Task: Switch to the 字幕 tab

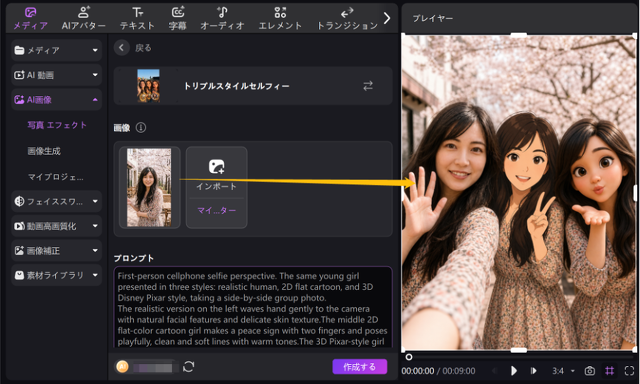Action: tap(178, 19)
